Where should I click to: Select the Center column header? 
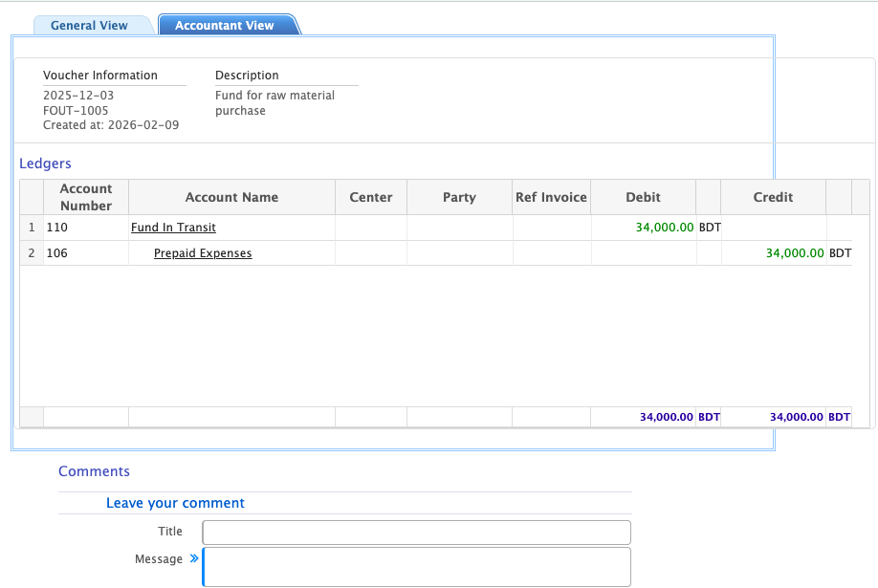(371, 197)
